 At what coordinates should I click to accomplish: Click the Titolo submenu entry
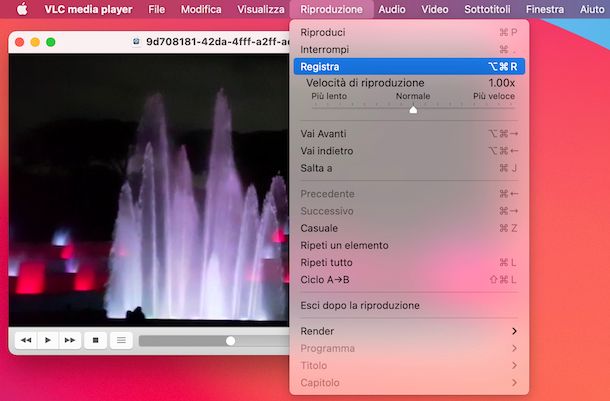(x=409, y=366)
